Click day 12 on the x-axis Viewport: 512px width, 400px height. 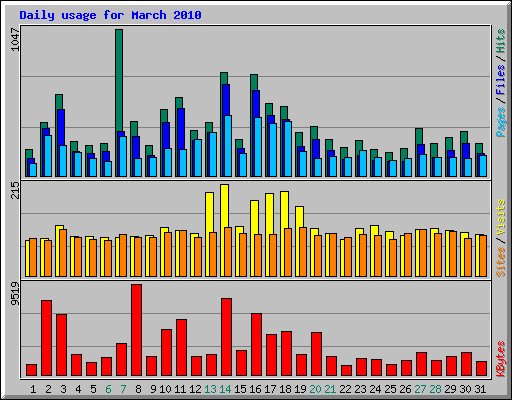pos(195,389)
